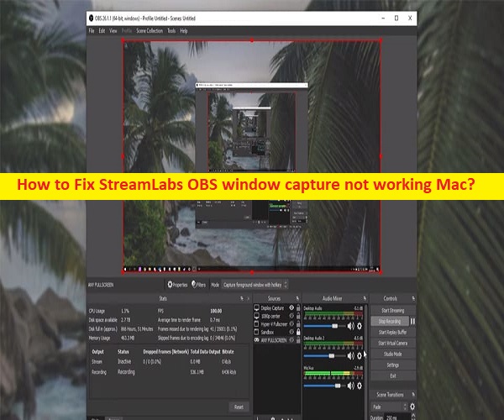Click the OBS preview canvas
The image size is (504, 420).
click(252, 156)
